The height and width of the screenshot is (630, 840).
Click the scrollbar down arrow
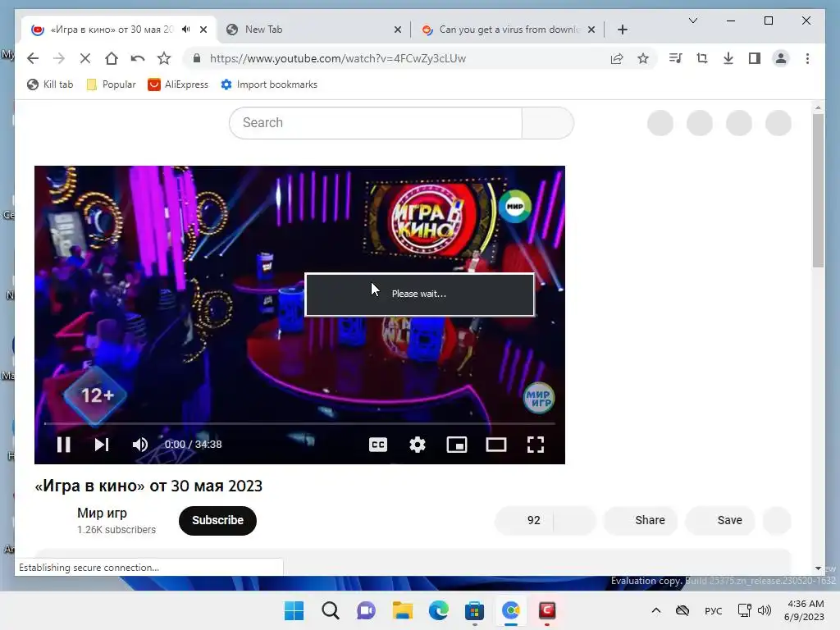coord(818,568)
